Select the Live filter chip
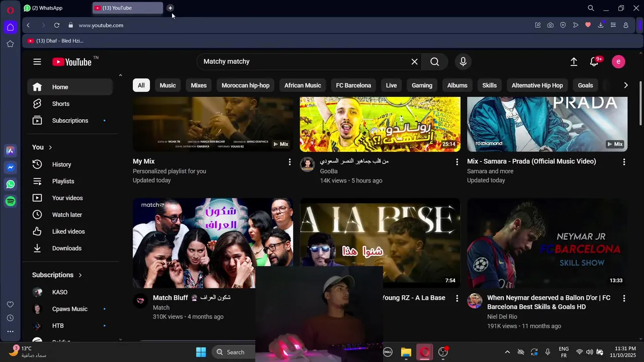The height and width of the screenshot is (362, 644). [391, 85]
